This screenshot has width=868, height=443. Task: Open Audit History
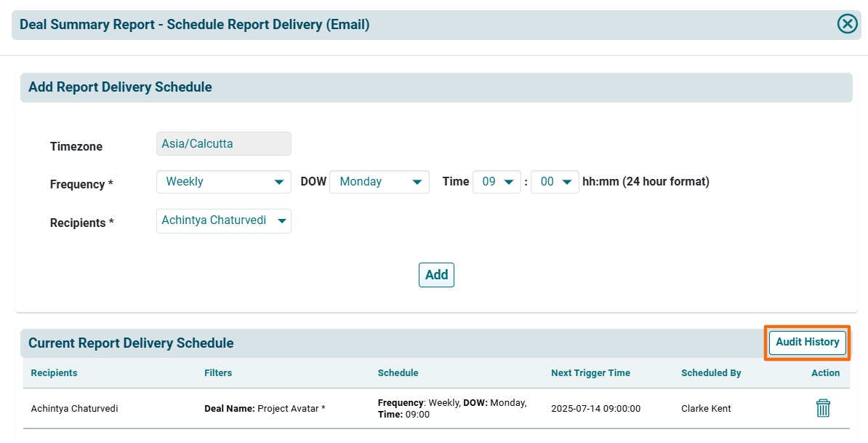(x=807, y=343)
